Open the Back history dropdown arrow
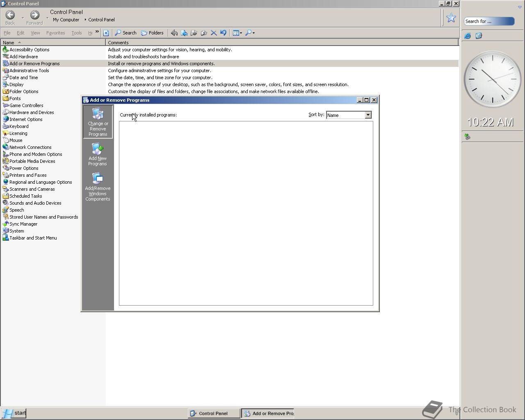The image size is (525, 420). coord(23,18)
